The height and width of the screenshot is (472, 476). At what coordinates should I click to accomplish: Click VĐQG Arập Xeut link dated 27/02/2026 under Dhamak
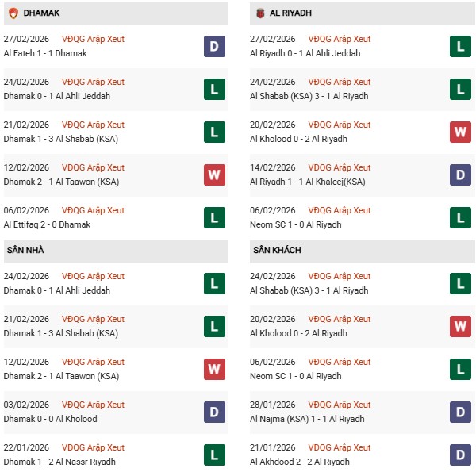94,39
